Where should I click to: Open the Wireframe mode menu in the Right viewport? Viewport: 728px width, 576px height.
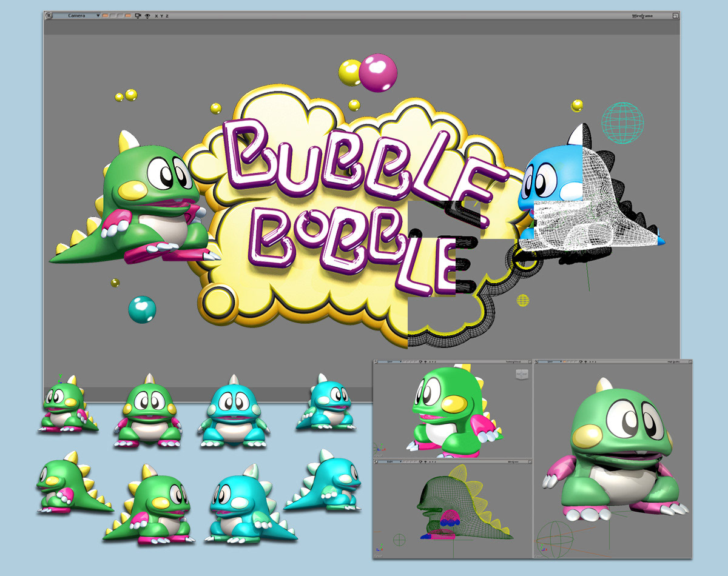coord(513,461)
